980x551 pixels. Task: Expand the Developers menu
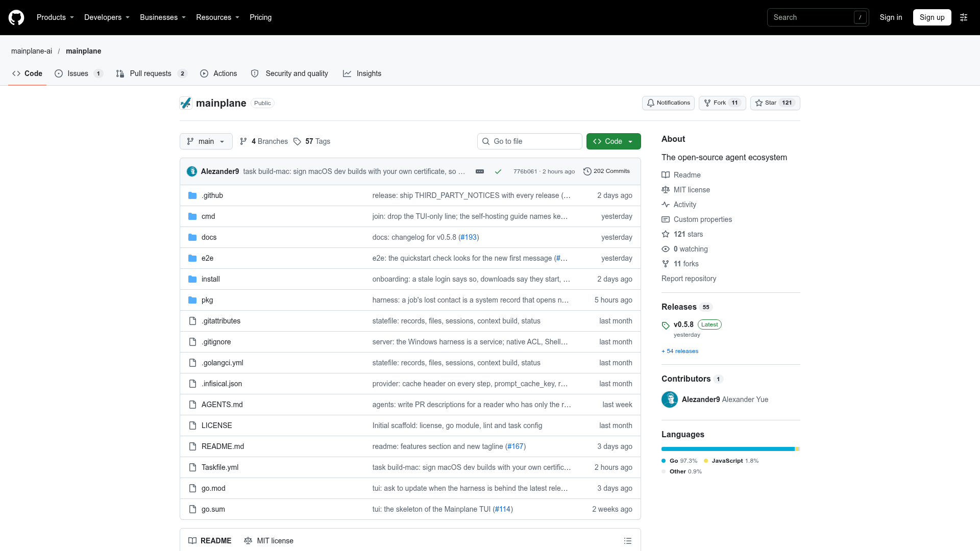pyautogui.click(x=107, y=17)
